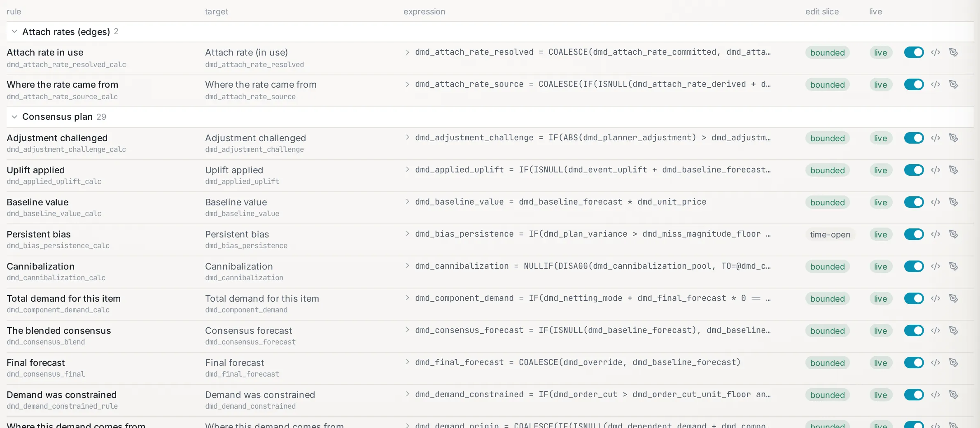
Task: Collapse the Attach rates (edges) group
Action: click(x=14, y=32)
